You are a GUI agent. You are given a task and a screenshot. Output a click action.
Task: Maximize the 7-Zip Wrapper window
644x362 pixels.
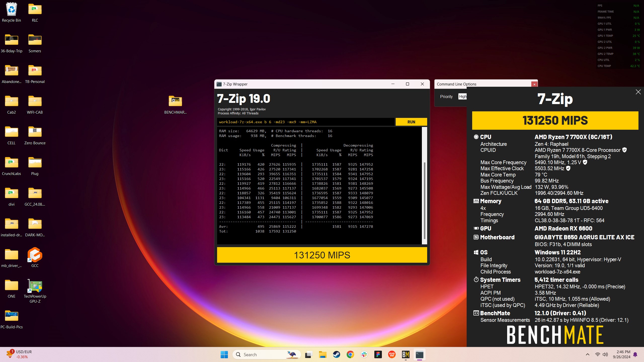click(x=408, y=84)
